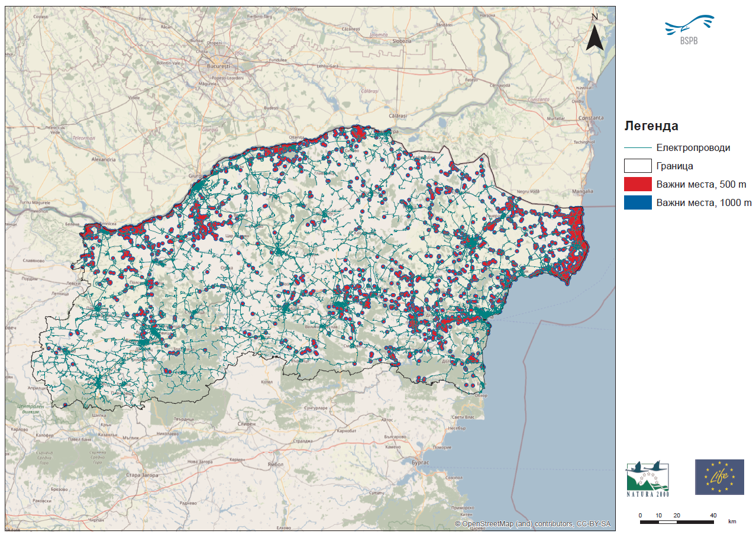Click the Електропроводи legend text

(693, 148)
